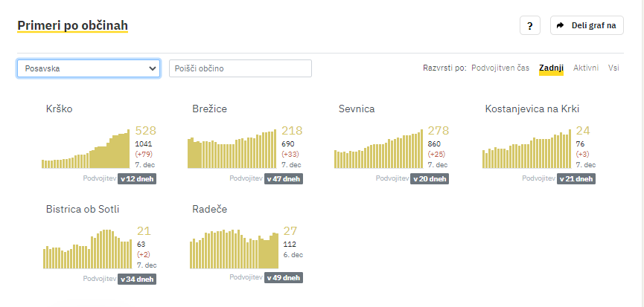The height and width of the screenshot is (307, 644).
Task: Open the Radeče bar chart
Action: click(x=234, y=249)
